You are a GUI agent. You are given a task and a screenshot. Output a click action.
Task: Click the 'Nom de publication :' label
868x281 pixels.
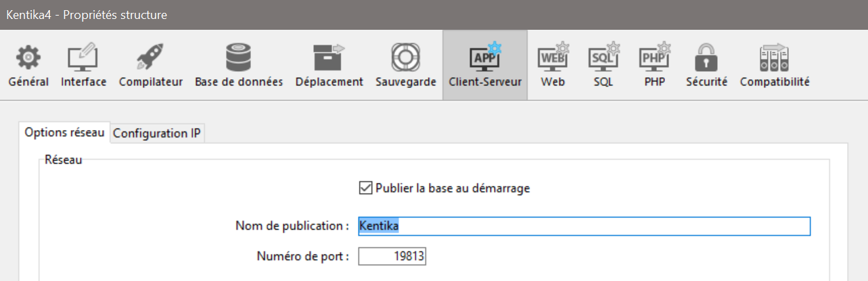click(292, 225)
